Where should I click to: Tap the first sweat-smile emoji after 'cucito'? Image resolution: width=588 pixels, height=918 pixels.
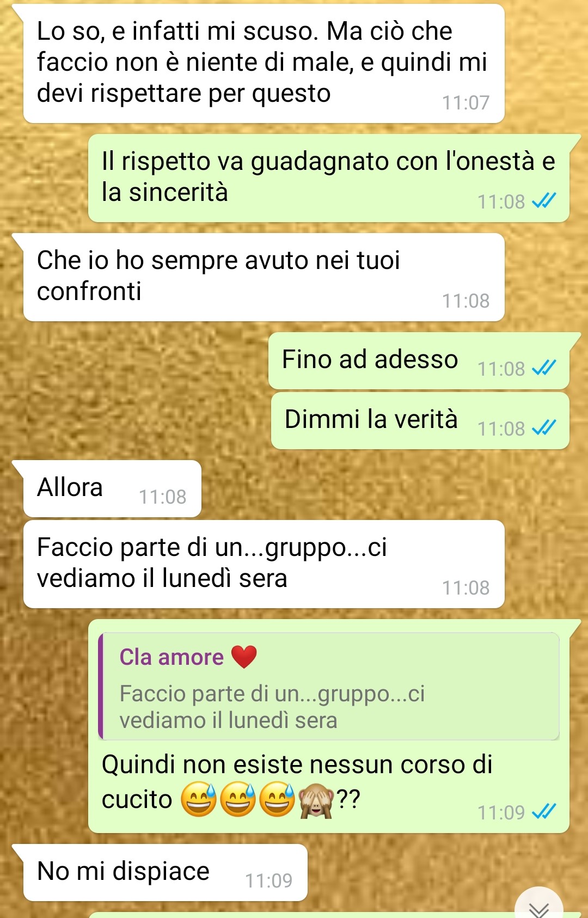point(199,800)
